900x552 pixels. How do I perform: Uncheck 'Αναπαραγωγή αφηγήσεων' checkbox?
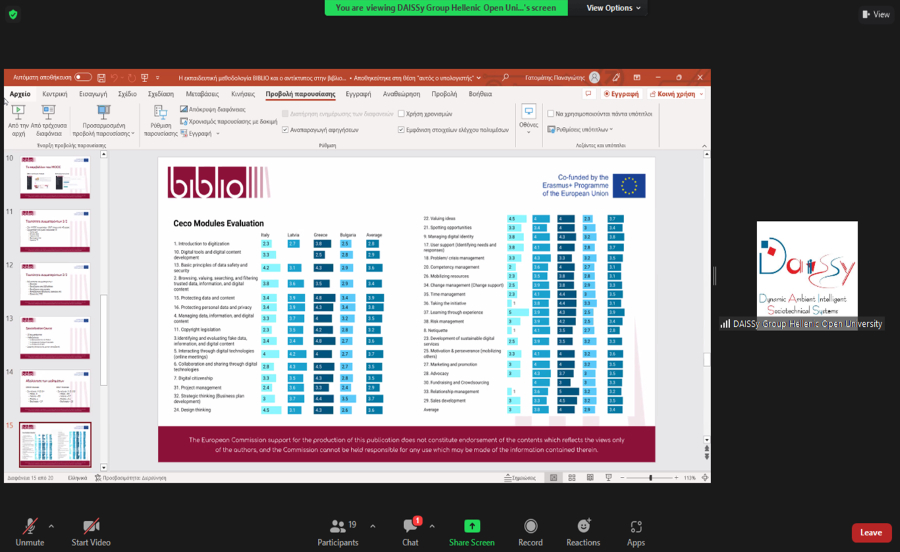coord(285,130)
